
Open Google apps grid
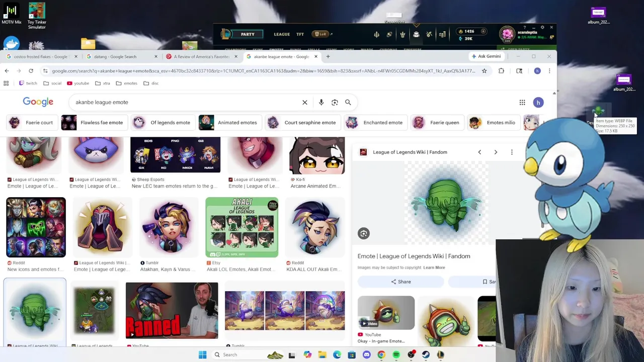tap(522, 103)
